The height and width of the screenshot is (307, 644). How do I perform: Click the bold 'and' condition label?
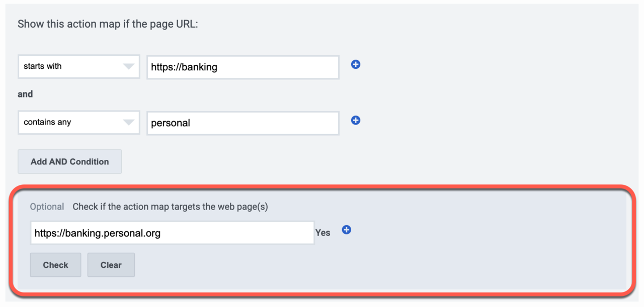tap(25, 94)
